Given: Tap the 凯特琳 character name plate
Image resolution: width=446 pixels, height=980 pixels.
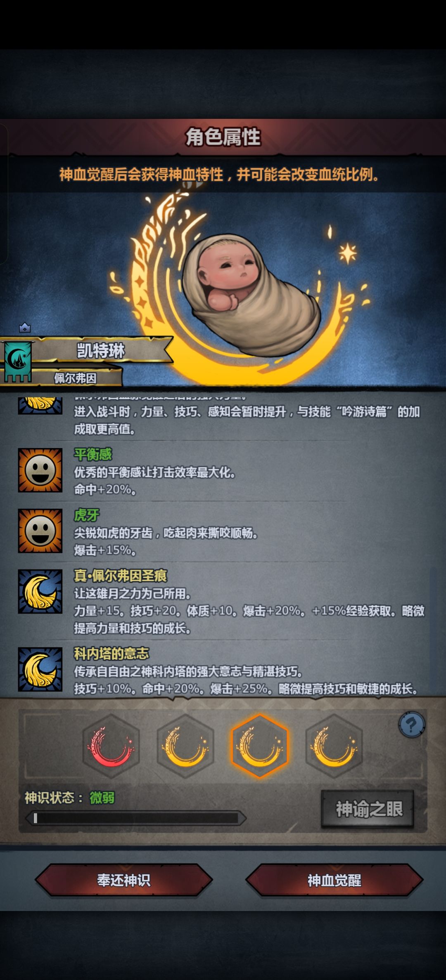Looking at the screenshot, I should click(101, 351).
